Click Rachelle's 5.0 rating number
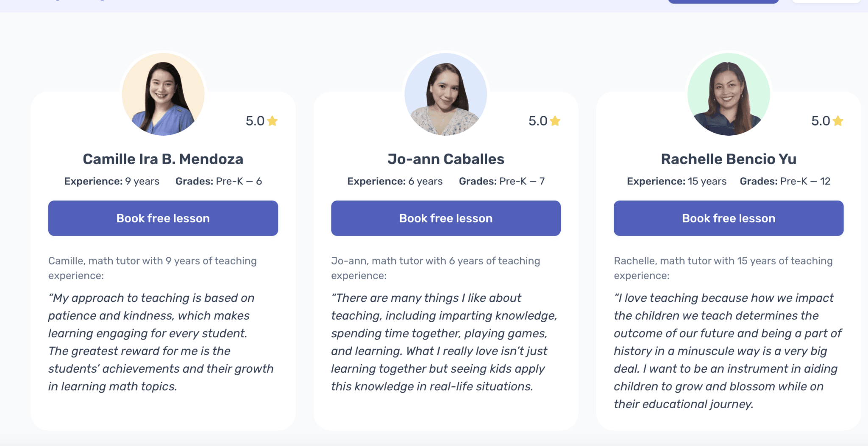Viewport: 868px width, 446px height. pyautogui.click(x=820, y=121)
